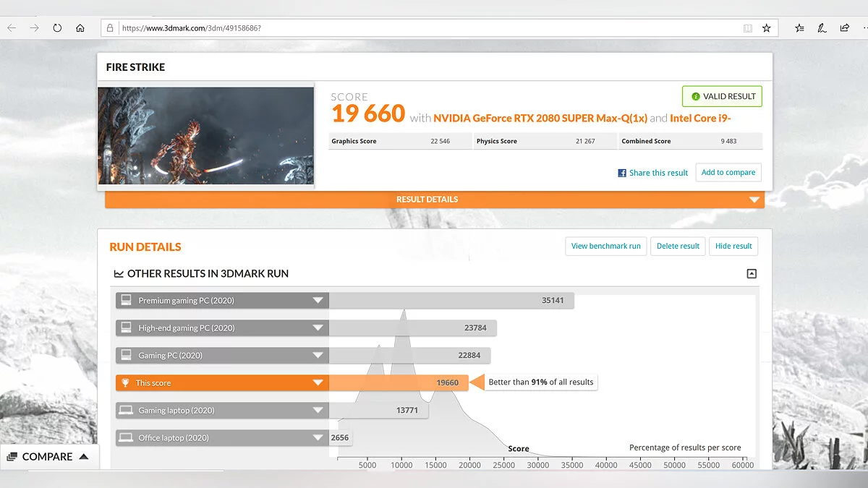The height and width of the screenshot is (488, 868).
Task: Click the chart icon beside Other Results
Action: 119,273
